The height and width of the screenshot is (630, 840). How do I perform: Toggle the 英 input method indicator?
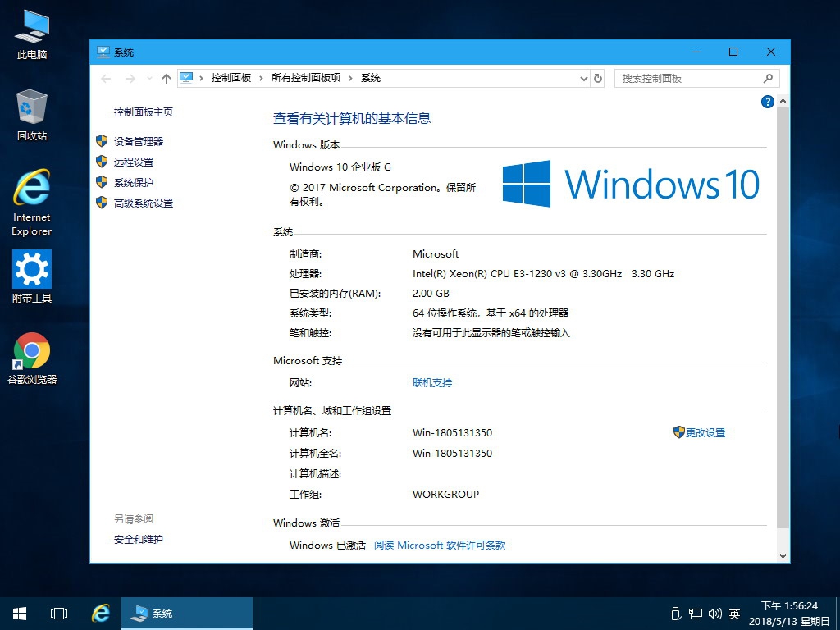click(734, 614)
